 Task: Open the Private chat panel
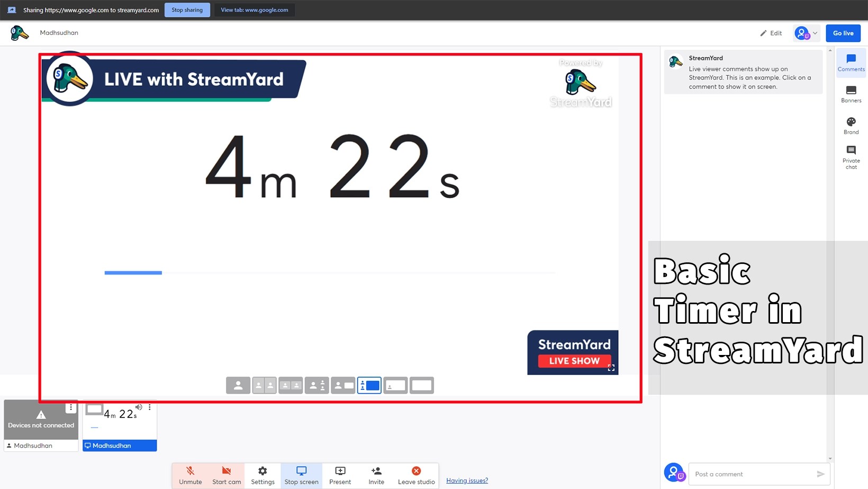(x=851, y=157)
